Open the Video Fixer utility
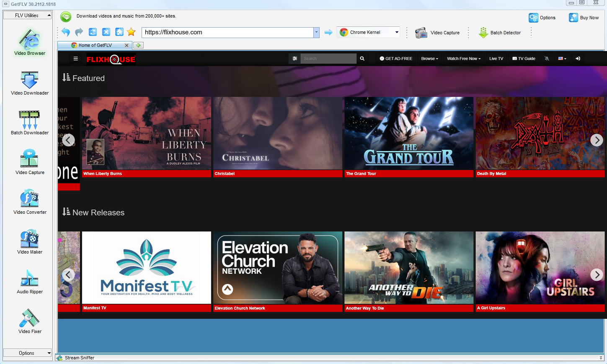The image size is (607, 364). coord(30,321)
